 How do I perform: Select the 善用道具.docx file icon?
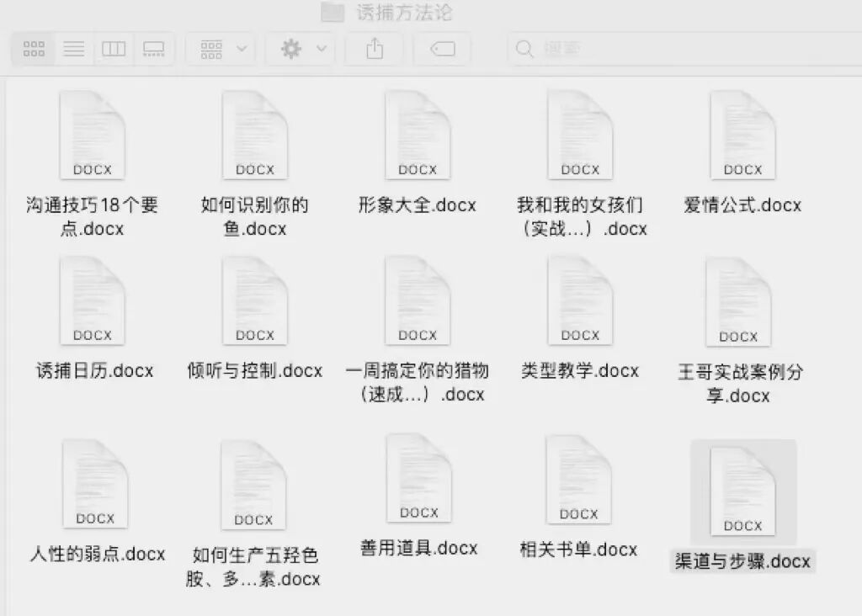click(x=419, y=478)
